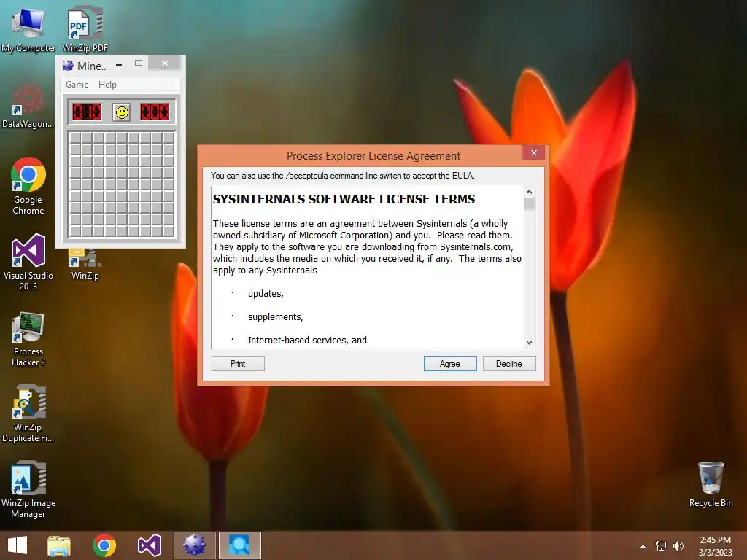
Task: Open the taskbar clock showing 2:45 PM
Action: click(x=715, y=546)
